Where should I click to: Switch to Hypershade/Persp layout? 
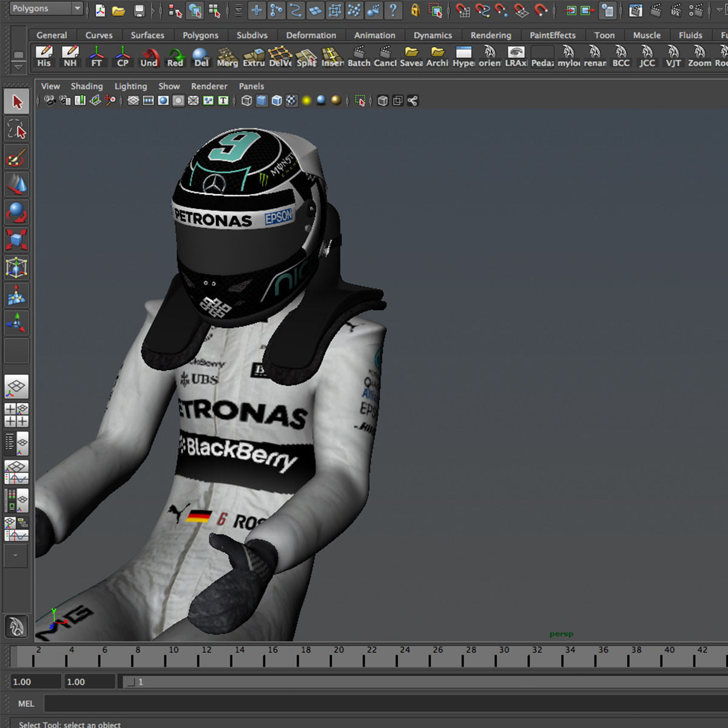click(16, 500)
